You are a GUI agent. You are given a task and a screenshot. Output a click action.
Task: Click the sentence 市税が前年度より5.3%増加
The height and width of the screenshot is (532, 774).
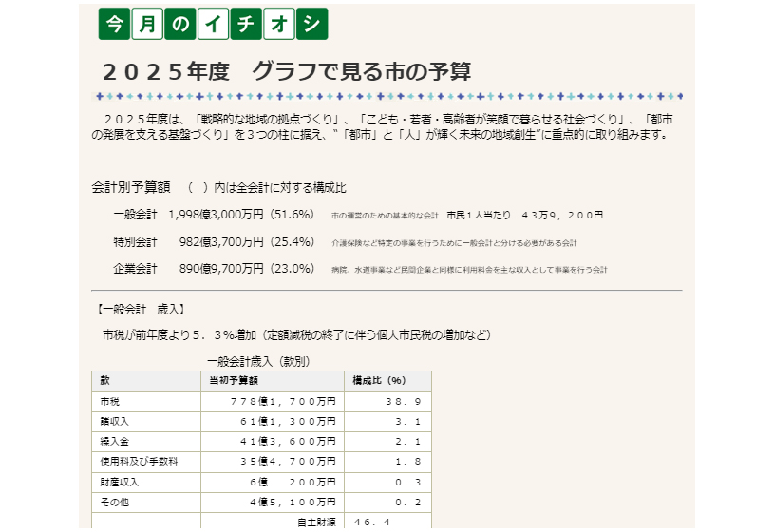tap(296, 335)
